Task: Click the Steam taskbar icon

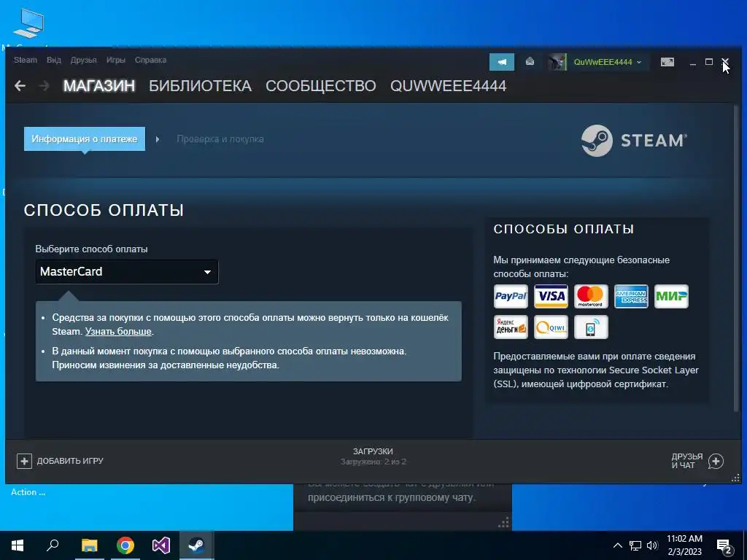Action: click(x=196, y=545)
